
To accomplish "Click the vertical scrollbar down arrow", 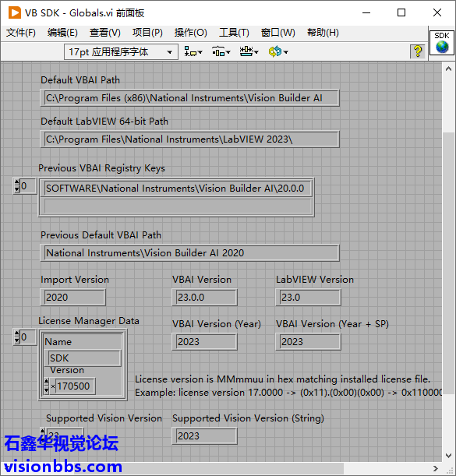I will click(x=448, y=456).
